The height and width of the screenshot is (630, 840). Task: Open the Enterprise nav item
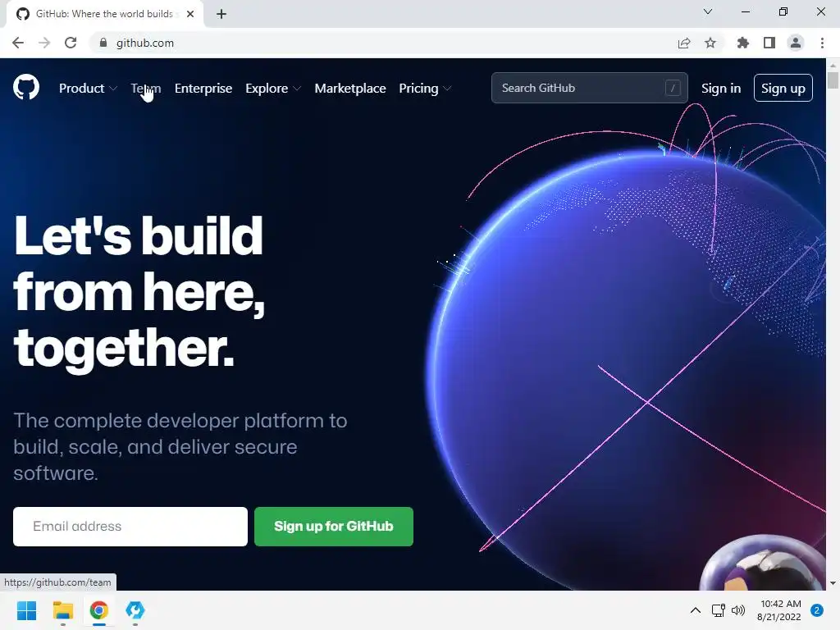tap(203, 89)
